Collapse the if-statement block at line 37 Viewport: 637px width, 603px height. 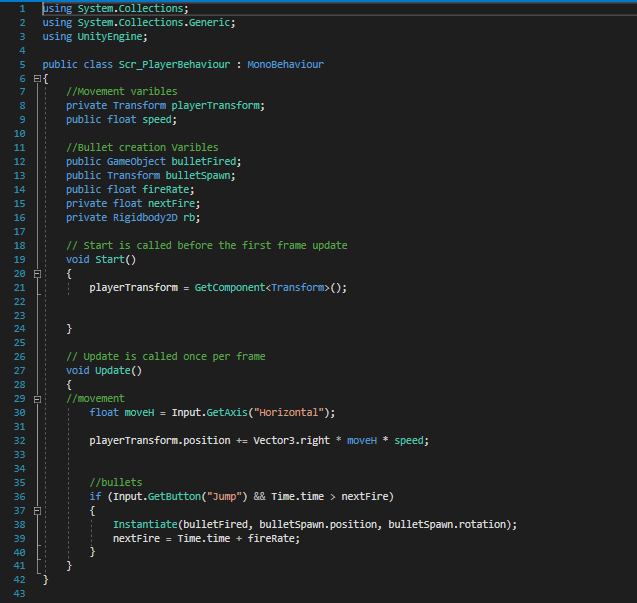coord(37,509)
